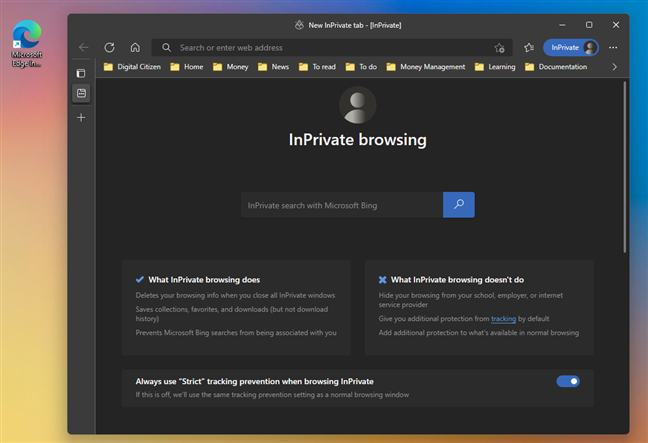Open the tab actions menu icon

click(81, 73)
